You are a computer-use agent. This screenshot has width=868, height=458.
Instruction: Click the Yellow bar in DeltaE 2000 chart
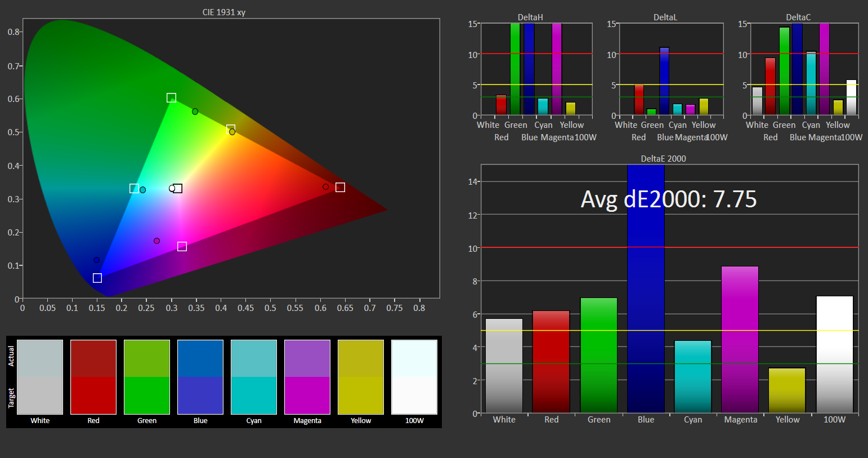788,390
